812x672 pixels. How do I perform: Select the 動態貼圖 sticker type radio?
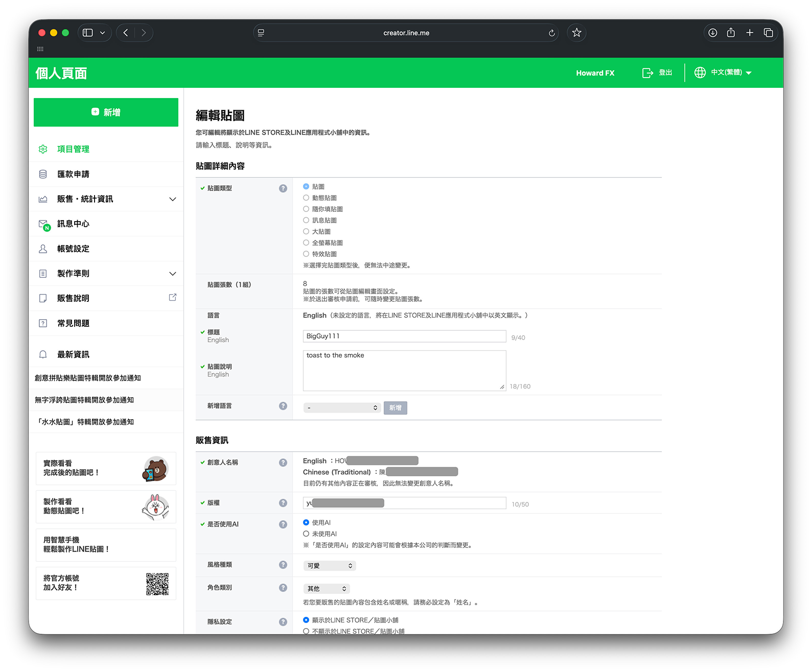[306, 198]
